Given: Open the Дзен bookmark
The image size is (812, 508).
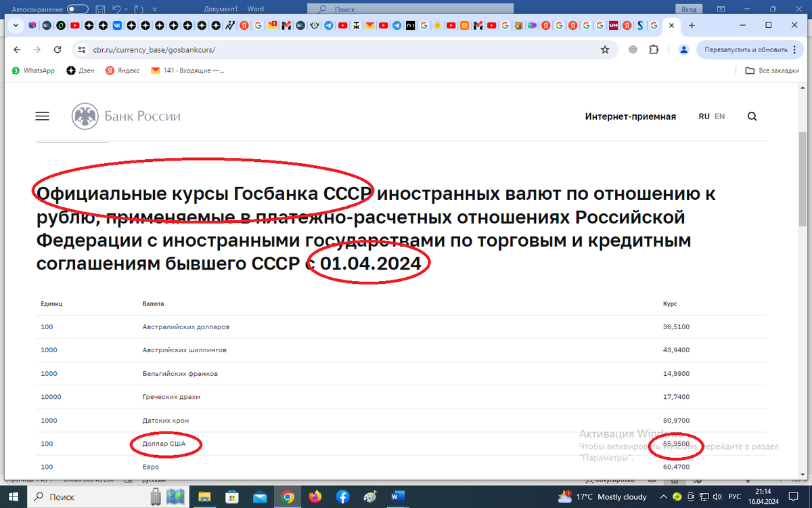Looking at the screenshot, I should pos(81,70).
